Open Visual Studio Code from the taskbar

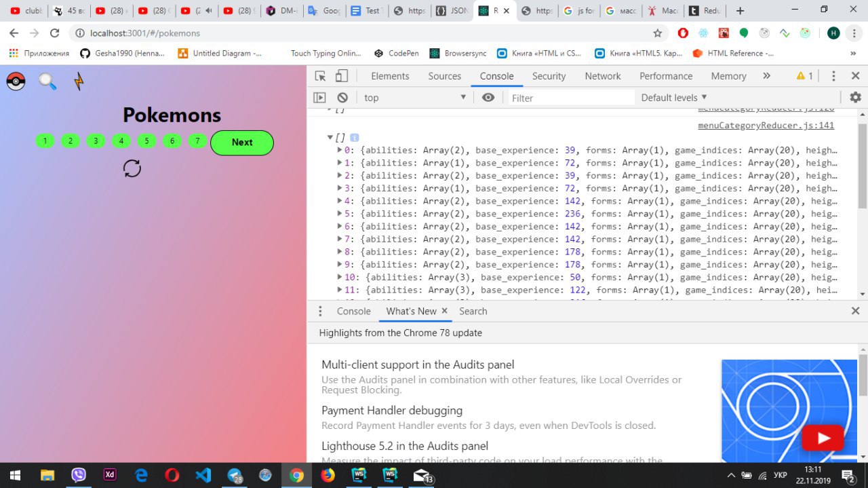203,475
